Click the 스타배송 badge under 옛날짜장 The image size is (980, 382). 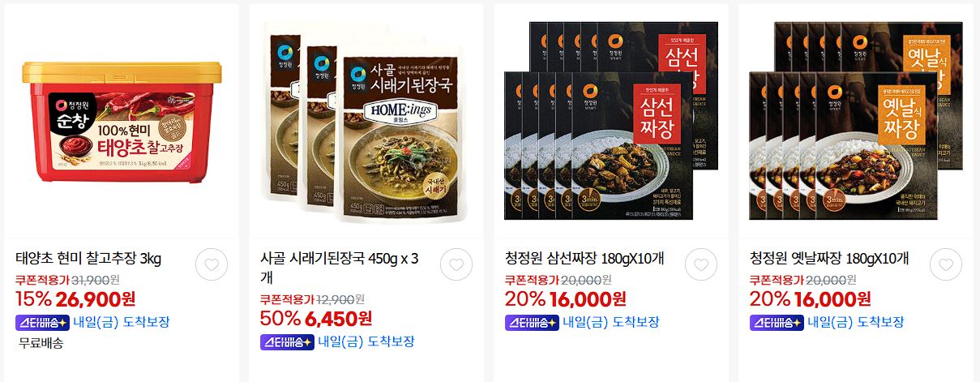777,322
